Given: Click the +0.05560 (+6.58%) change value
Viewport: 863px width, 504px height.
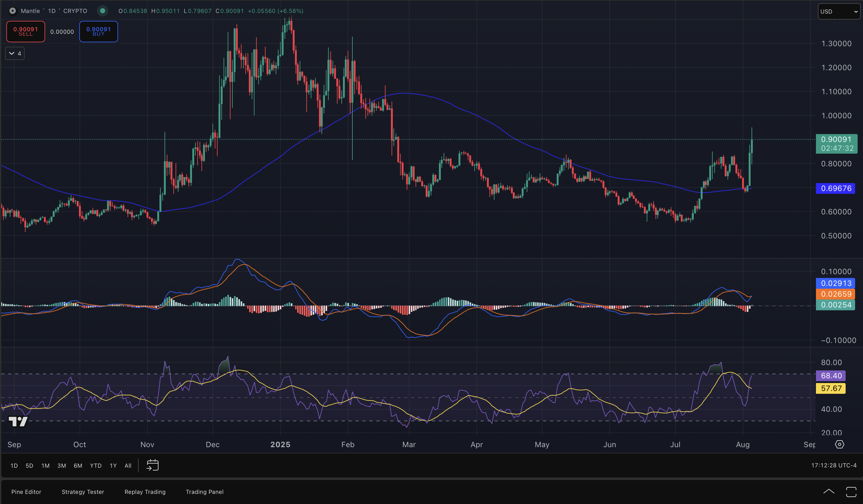Looking at the screenshot, I should (x=276, y=11).
